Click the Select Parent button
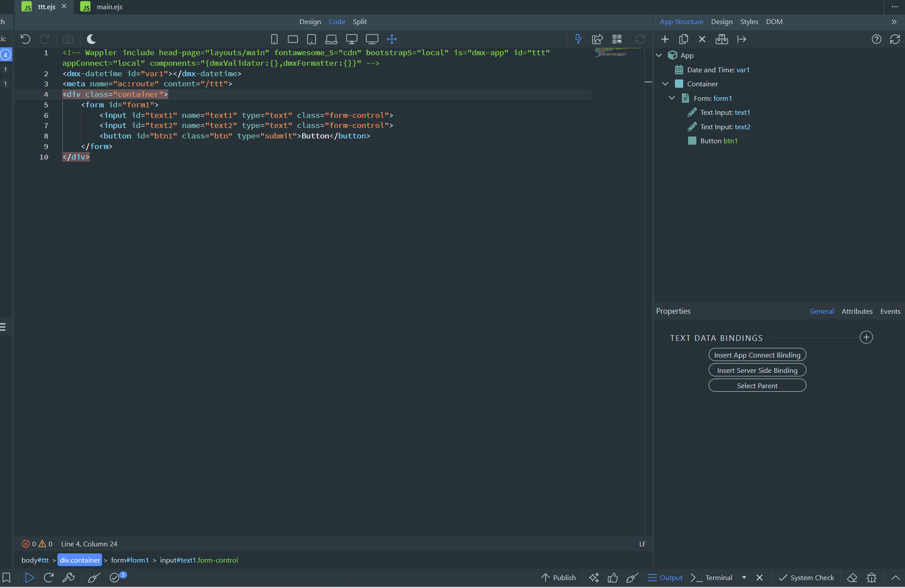This screenshot has height=588, width=905. click(757, 386)
